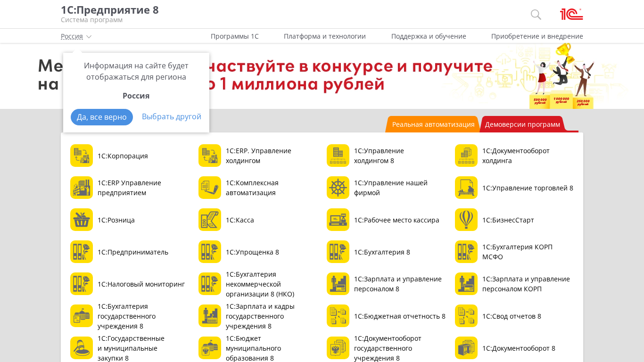Viewport: 644px width, 362px height.
Task: Click the 1С:Документооборот холдинга text link
Action: click(x=516, y=156)
